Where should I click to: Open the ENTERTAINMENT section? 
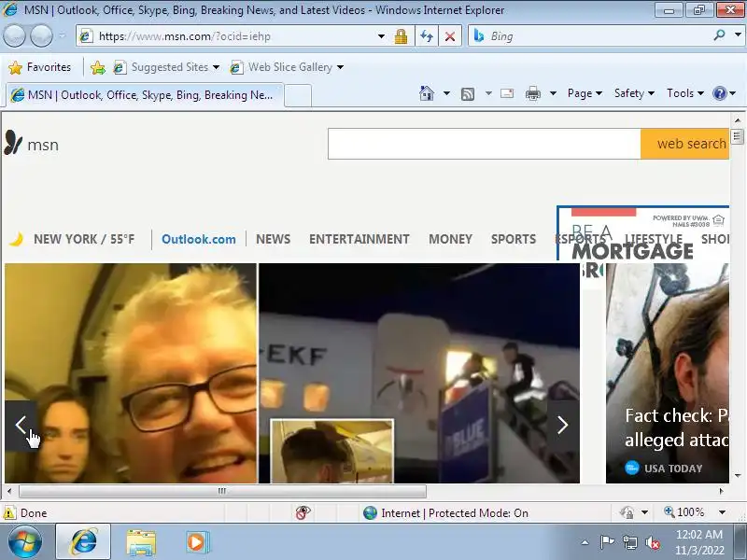[x=359, y=239]
